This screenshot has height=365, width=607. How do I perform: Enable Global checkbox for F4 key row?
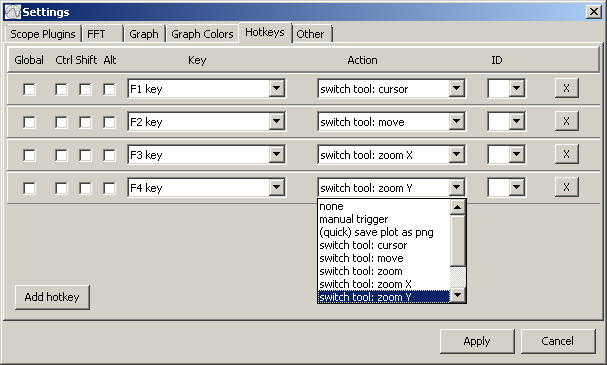click(x=29, y=188)
